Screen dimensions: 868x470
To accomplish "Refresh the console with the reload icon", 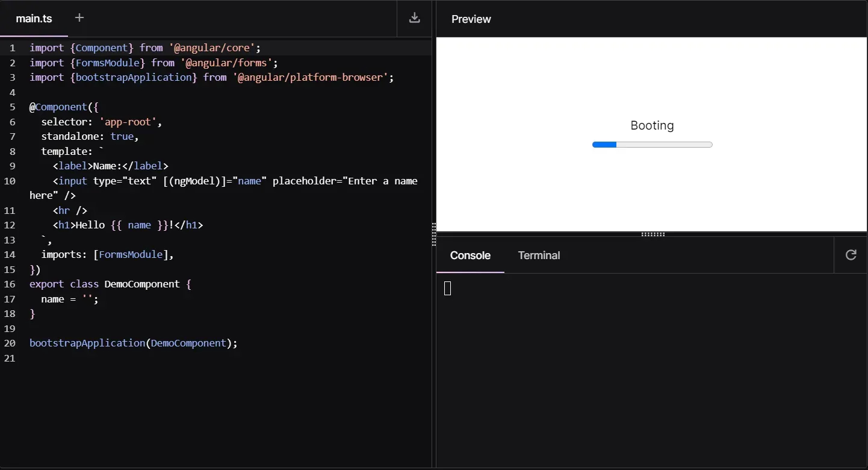I will (851, 255).
